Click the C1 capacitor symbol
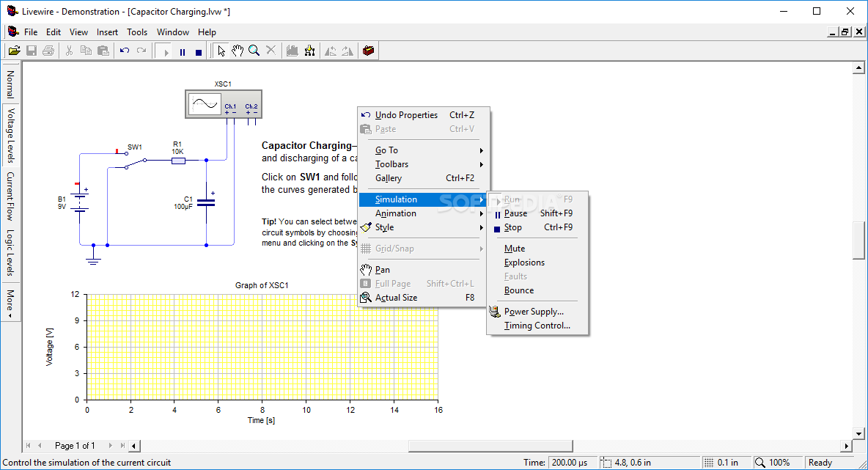Screen dimensions: 868x470 coord(207,202)
